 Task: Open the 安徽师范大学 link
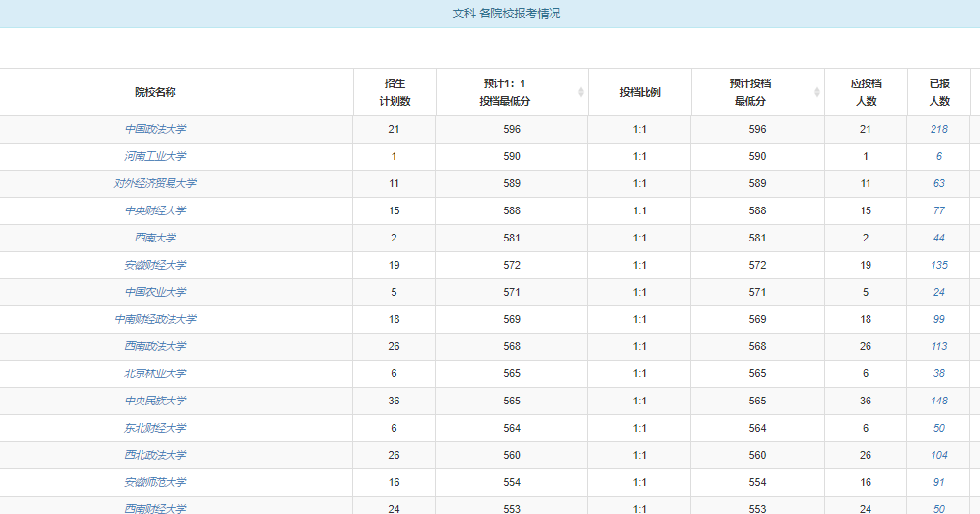(156, 483)
